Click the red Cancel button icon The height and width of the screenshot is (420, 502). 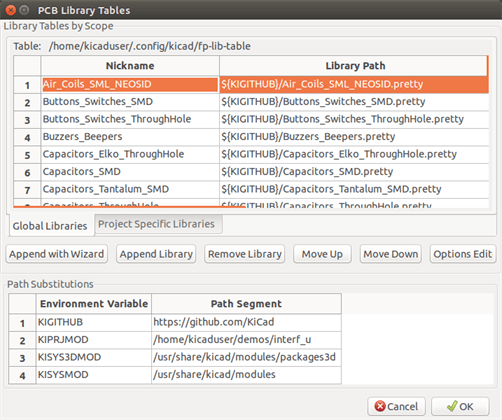(380, 406)
